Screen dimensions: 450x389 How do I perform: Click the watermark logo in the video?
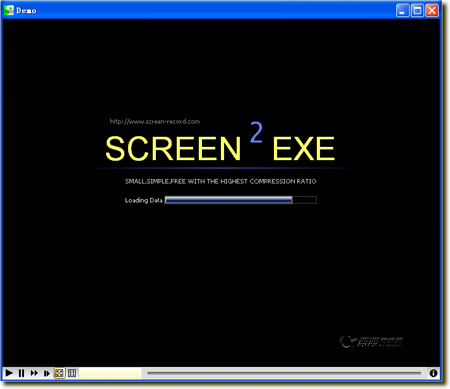[x=371, y=342]
